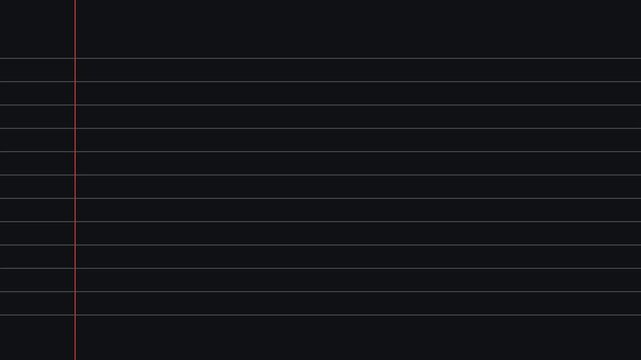The height and width of the screenshot is (360, 641).
Task: Click the third horizontal ruled line from top
Action: click(x=320, y=105)
